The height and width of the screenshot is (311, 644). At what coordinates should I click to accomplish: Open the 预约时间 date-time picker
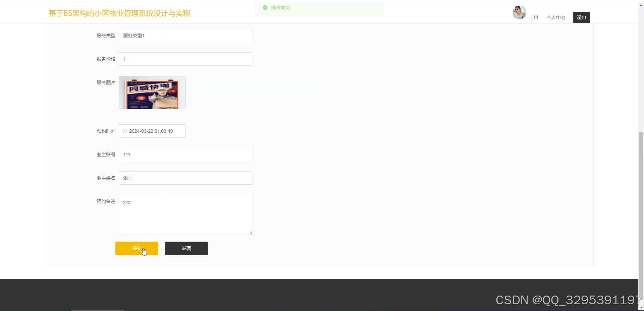point(152,131)
